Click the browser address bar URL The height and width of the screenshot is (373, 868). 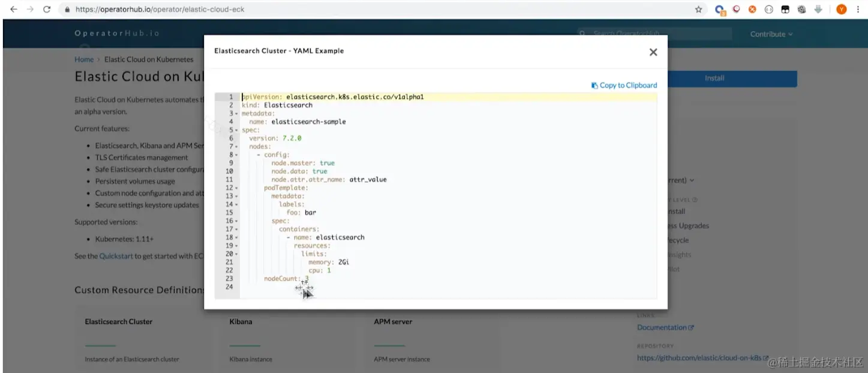tap(159, 10)
